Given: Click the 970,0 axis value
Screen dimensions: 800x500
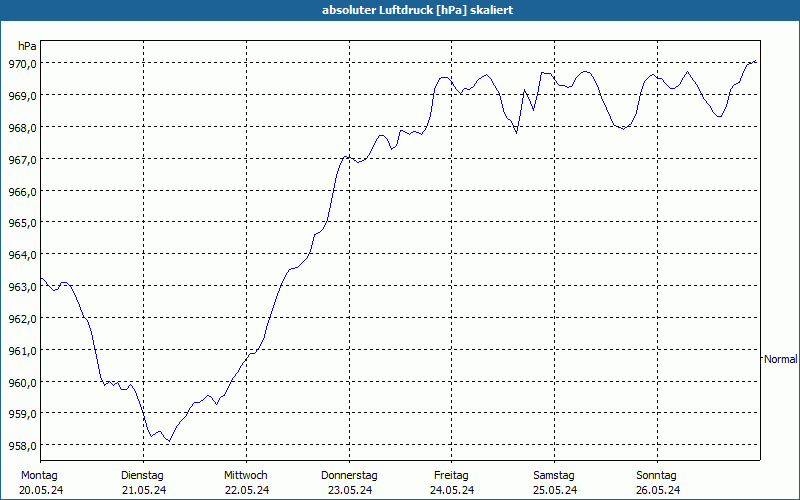Looking at the screenshot, I should click(x=23, y=64).
